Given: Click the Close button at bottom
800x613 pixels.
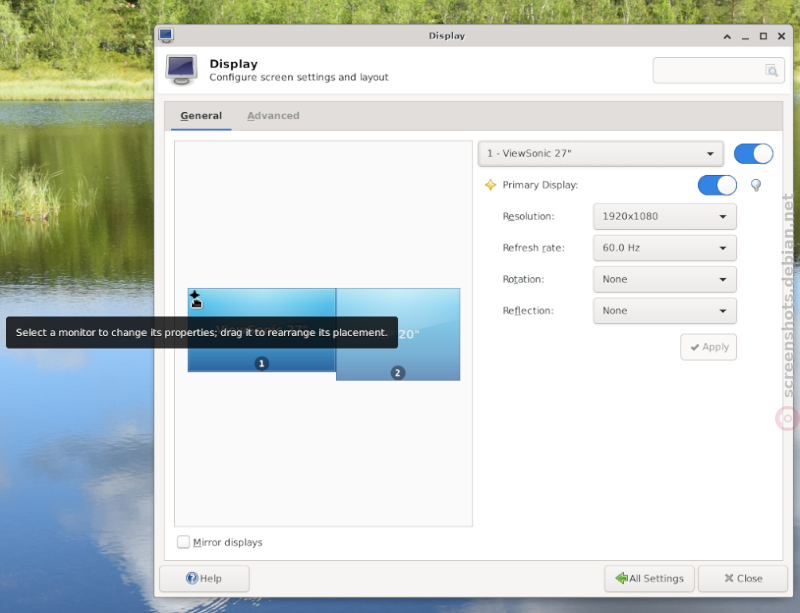Looking at the screenshot, I should pyautogui.click(x=743, y=578).
